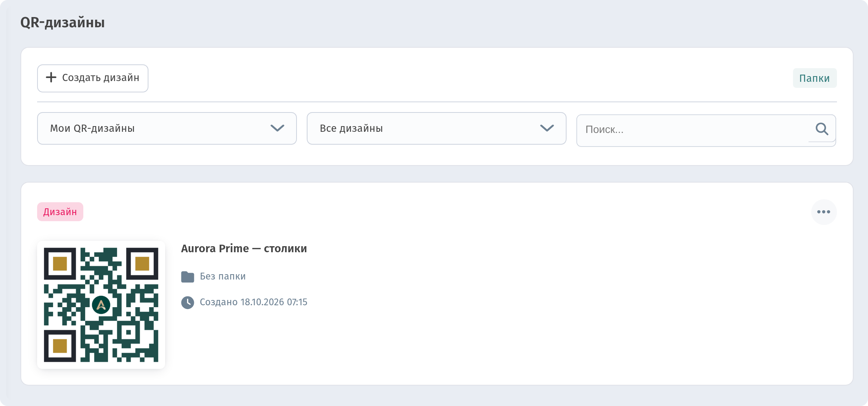Viewport: 868px width, 406px height.
Task: Click the Без папки label
Action: pyautogui.click(x=223, y=276)
